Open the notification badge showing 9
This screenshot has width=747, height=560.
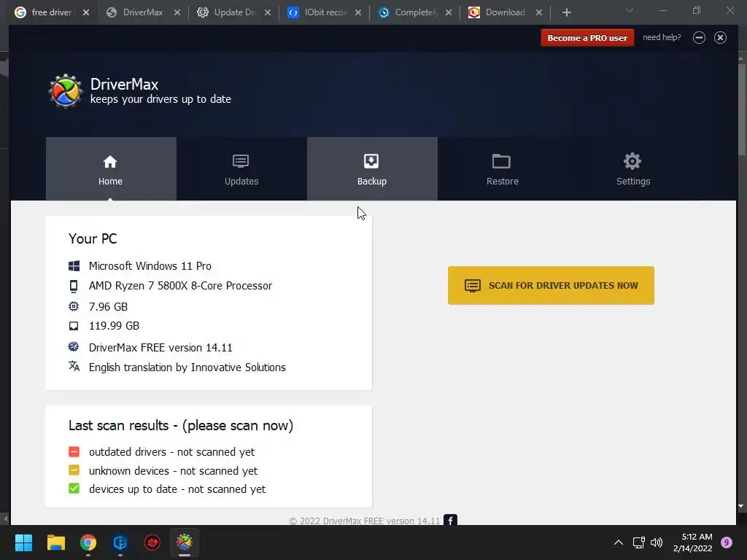(727, 542)
